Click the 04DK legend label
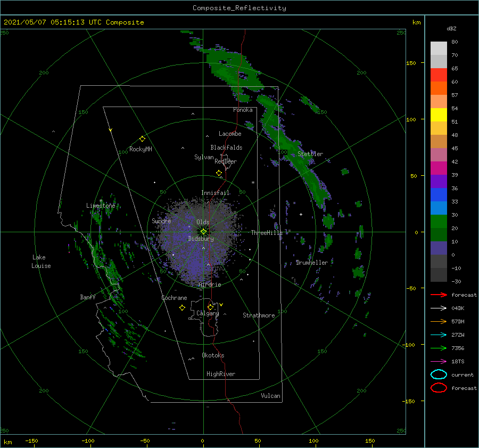The image size is (479, 448). [x=458, y=308]
